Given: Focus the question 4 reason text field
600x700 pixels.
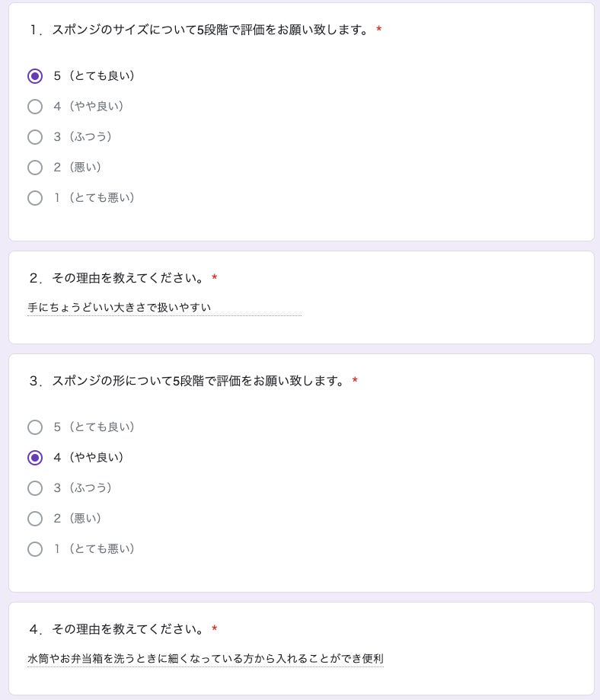Looking at the screenshot, I should point(205,658).
